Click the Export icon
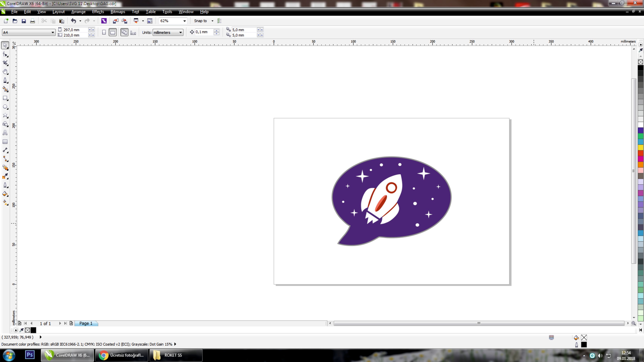 [x=125, y=21]
